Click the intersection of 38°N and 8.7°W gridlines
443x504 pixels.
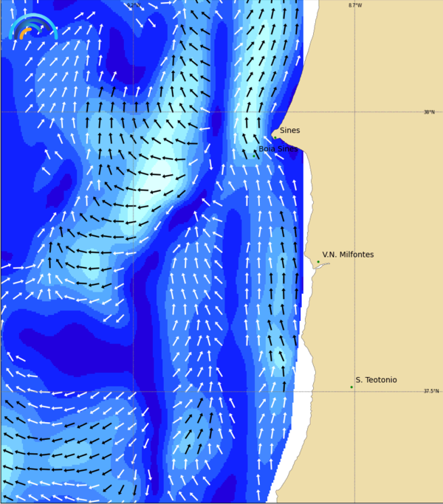(355, 112)
